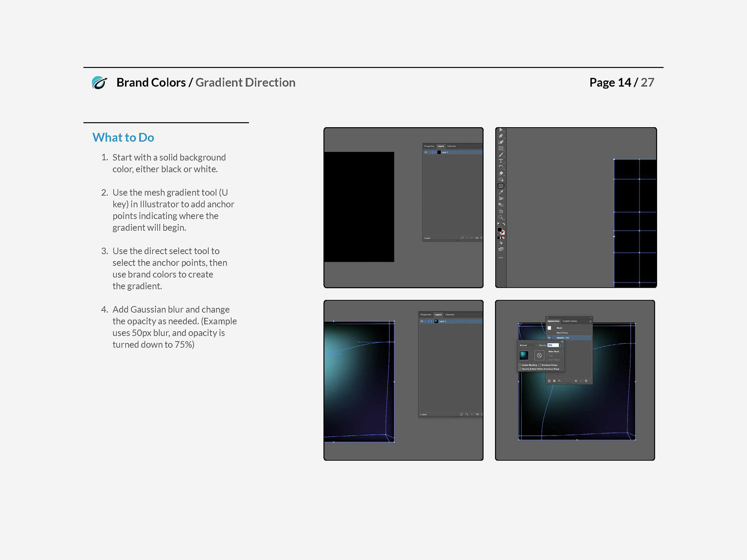Expand Layer 1 in top-left Layers panel
The image size is (747, 560).
pos(434,152)
